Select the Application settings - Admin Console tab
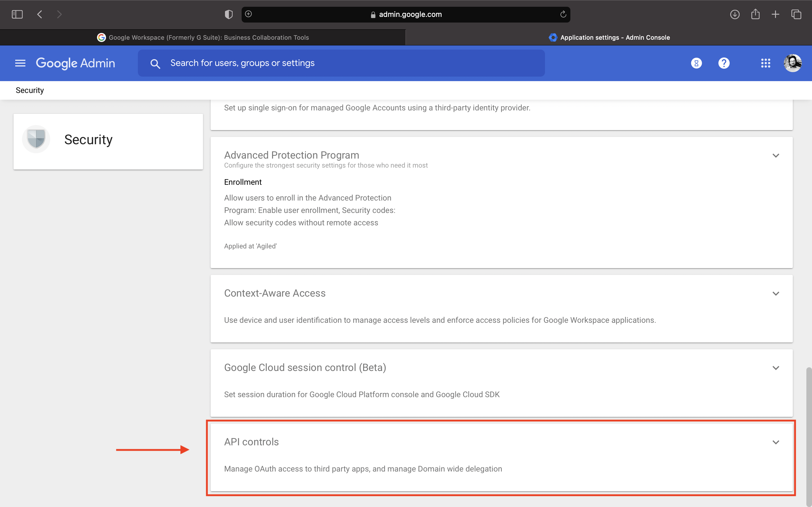The image size is (812, 507). [609, 37]
